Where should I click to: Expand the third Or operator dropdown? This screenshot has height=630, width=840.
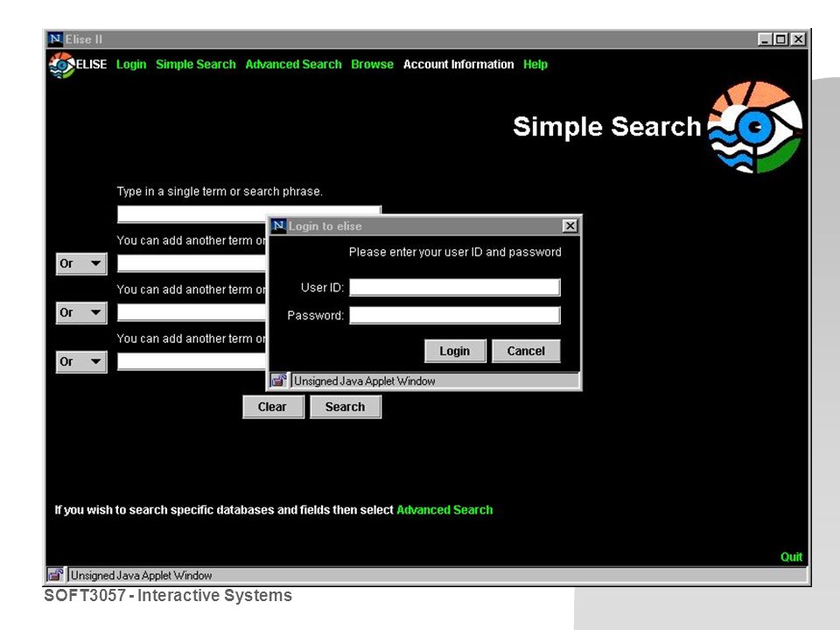pos(81,361)
